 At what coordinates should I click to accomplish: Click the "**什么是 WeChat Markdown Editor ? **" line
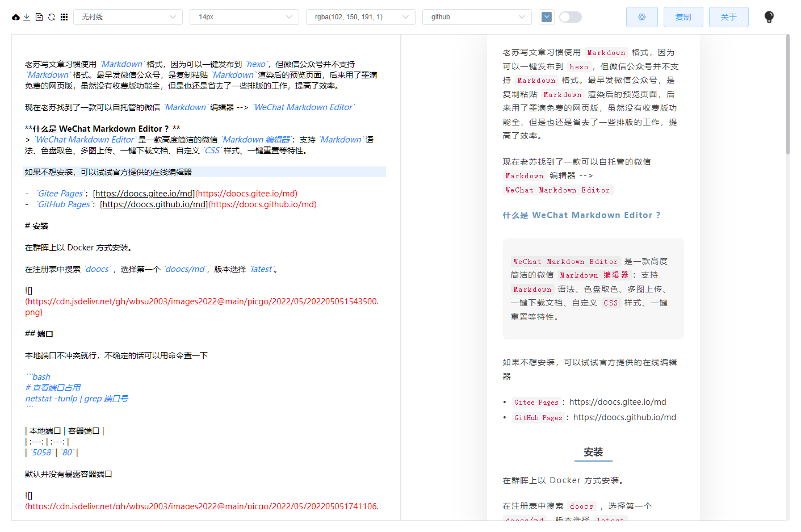pyautogui.click(x=103, y=129)
